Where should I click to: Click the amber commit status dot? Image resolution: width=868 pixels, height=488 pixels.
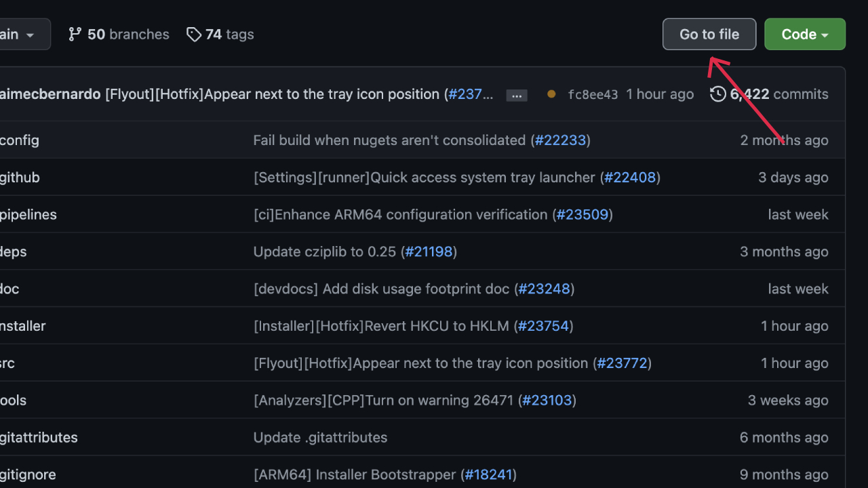point(551,94)
